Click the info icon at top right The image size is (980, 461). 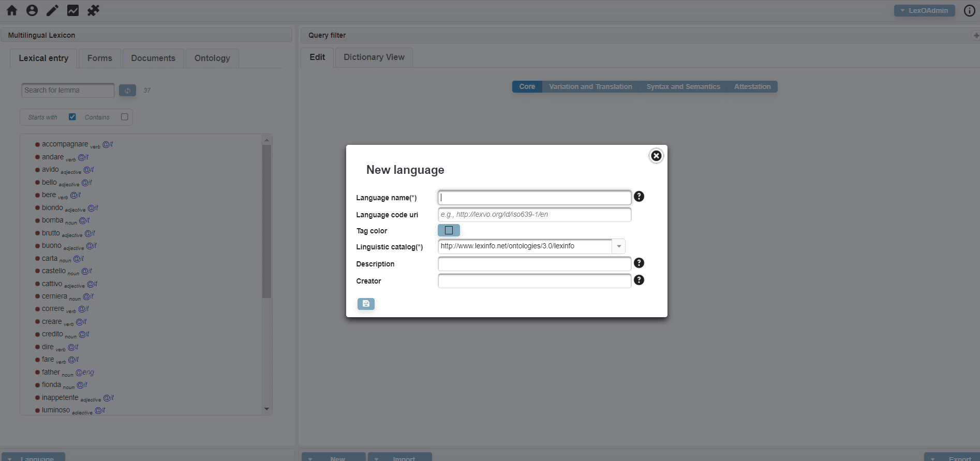point(969,10)
